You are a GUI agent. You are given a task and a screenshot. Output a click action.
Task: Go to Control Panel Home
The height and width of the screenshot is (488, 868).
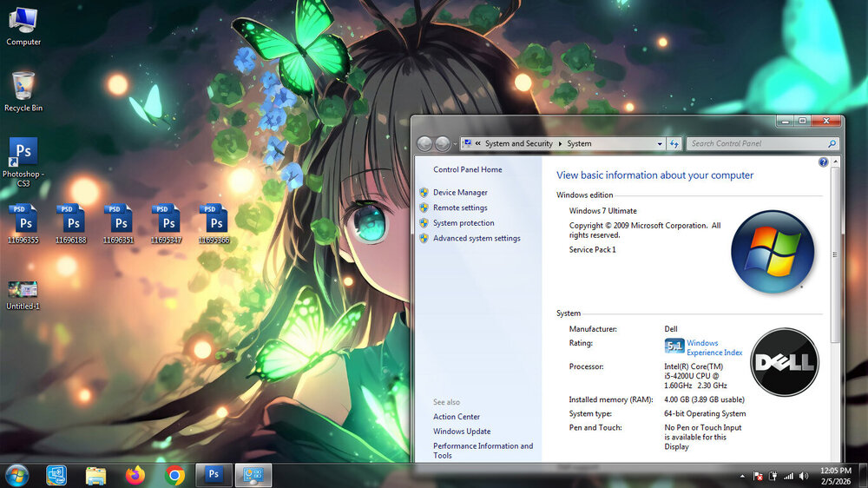pos(467,170)
